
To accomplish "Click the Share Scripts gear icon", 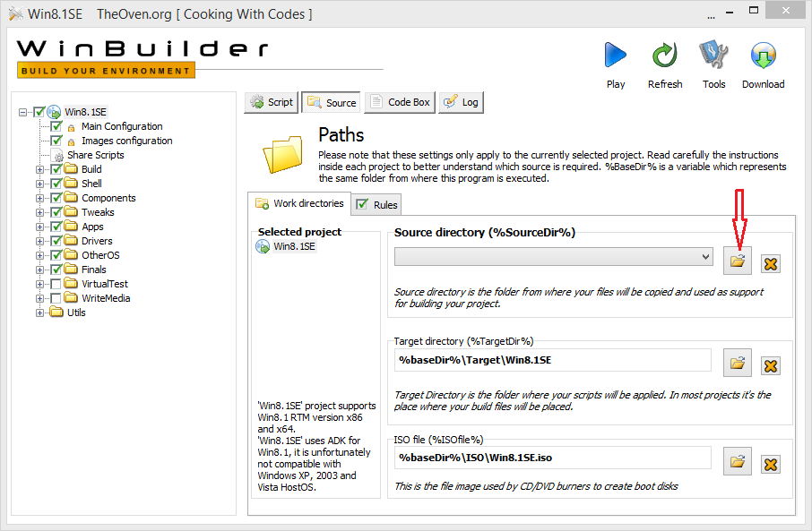I will [58, 157].
